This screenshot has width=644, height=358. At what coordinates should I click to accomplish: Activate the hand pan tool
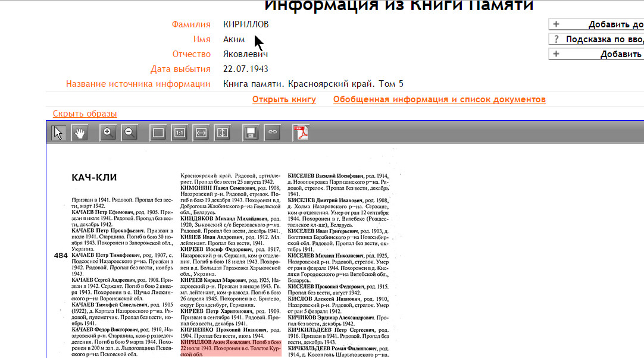(x=79, y=133)
